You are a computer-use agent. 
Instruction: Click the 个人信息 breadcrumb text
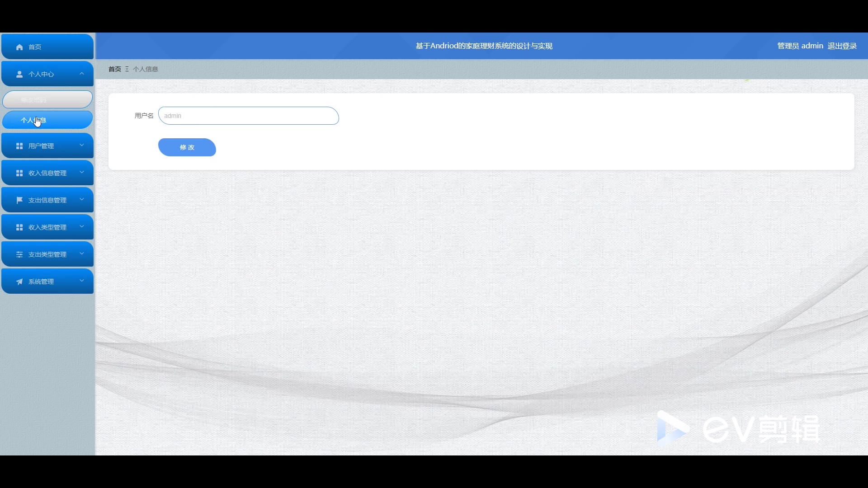click(146, 69)
